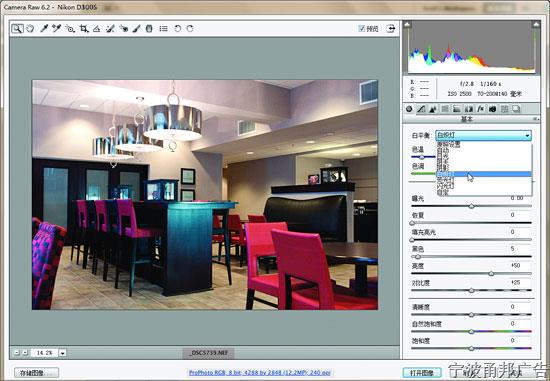Screen dimensions: 550x381
Task: Open the HSL / Grayscale panel tab
Action: 445,109
